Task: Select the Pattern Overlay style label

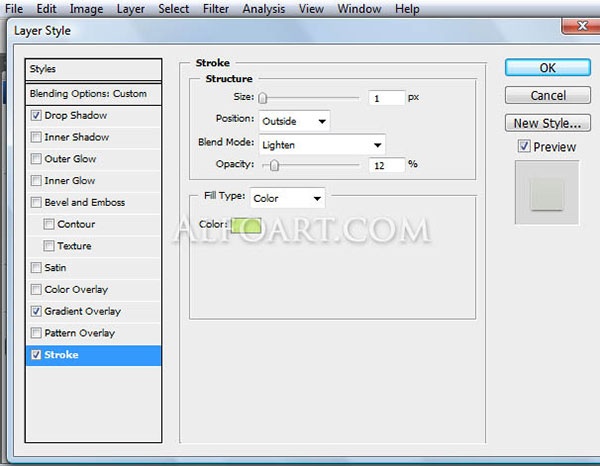Action: 80,333
